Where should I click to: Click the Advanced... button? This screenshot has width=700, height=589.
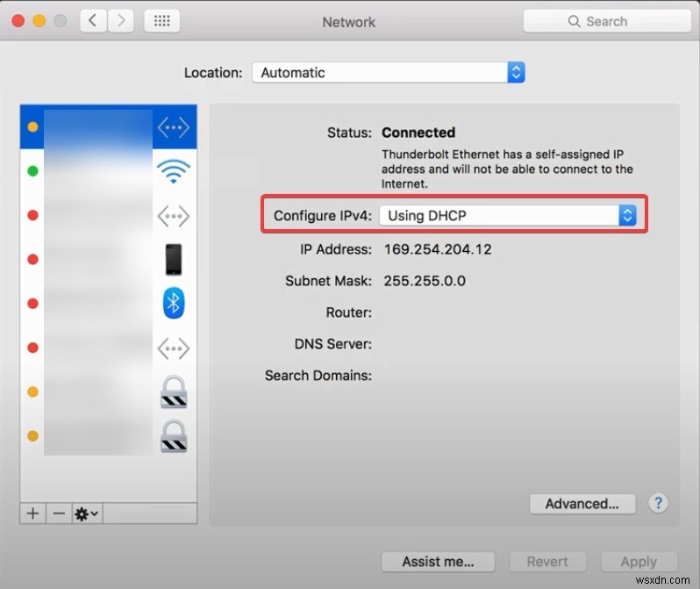pyautogui.click(x=582, y=504)
